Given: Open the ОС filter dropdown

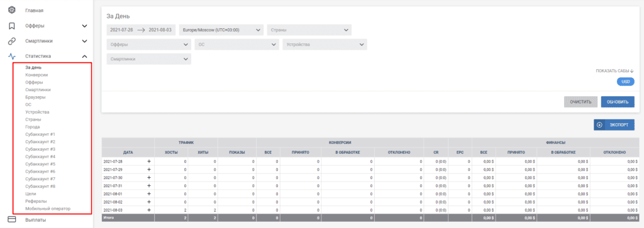Looking at the screenshot, I should [236, 45].
